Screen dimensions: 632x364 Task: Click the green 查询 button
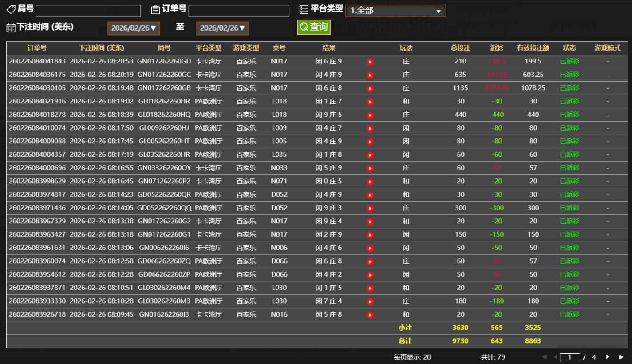(314, 27)
